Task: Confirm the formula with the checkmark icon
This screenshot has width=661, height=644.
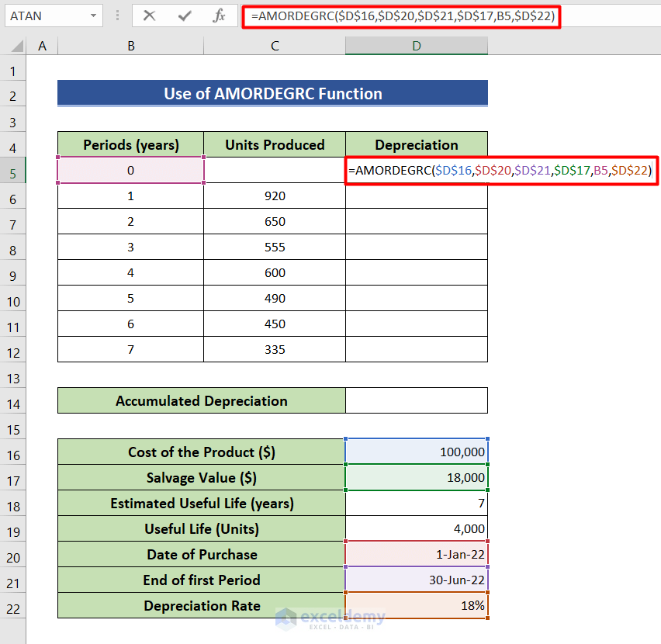Action: [184, 16]
